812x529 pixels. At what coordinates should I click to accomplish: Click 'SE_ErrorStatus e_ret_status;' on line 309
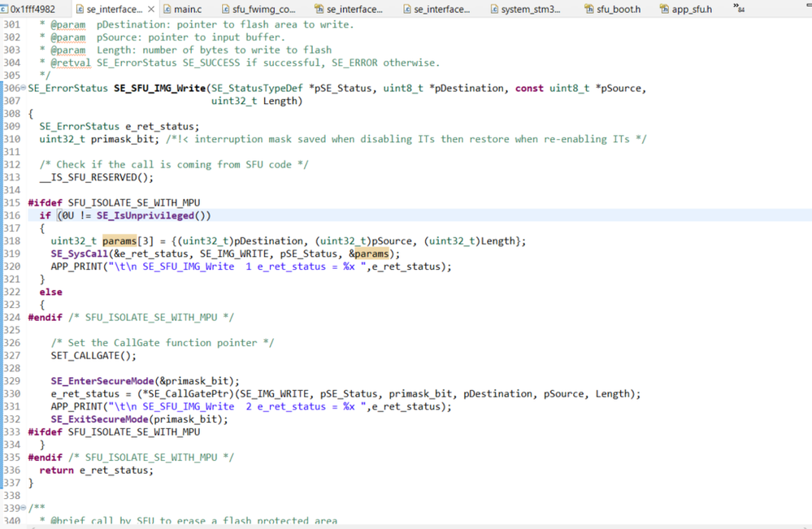point(119,126)
